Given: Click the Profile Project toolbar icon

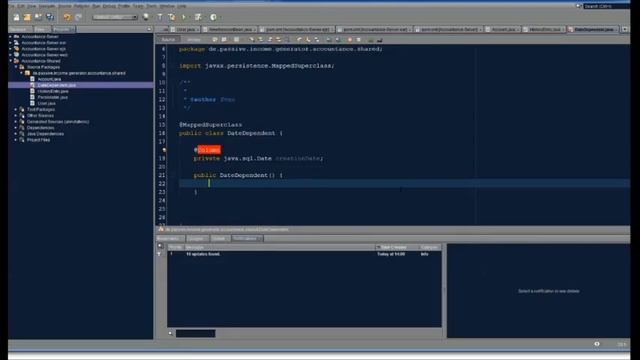Looking at the screenshot, I should (213, 17).
